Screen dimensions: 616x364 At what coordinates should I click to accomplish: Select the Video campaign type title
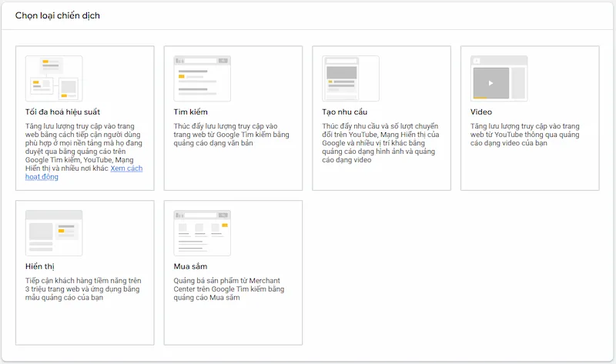pyautogui.click(x=480, y=112)
